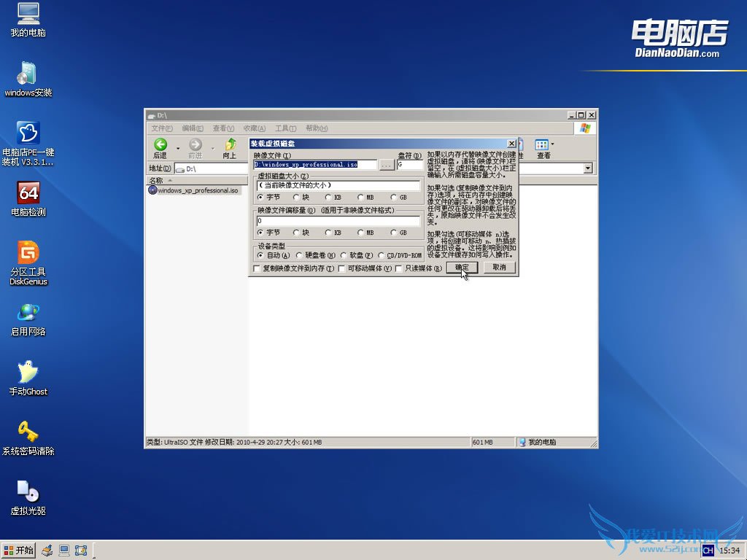Toggle the 可移动媒体 checkbox

[341, 268]
